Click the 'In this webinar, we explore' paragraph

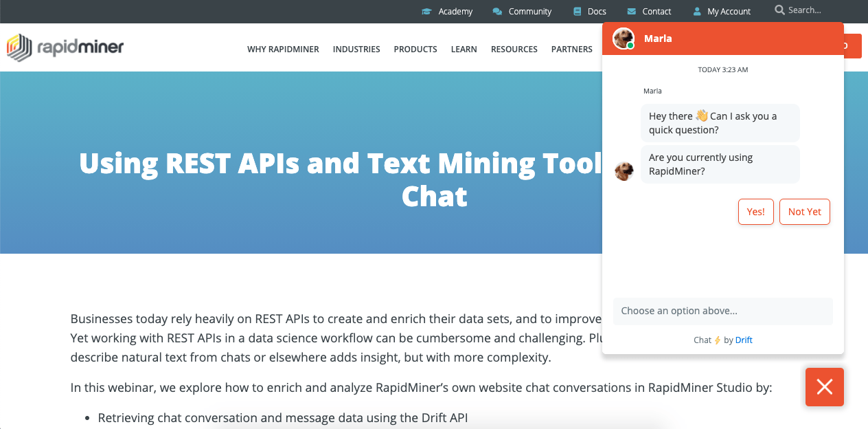[x=422, y=387]
